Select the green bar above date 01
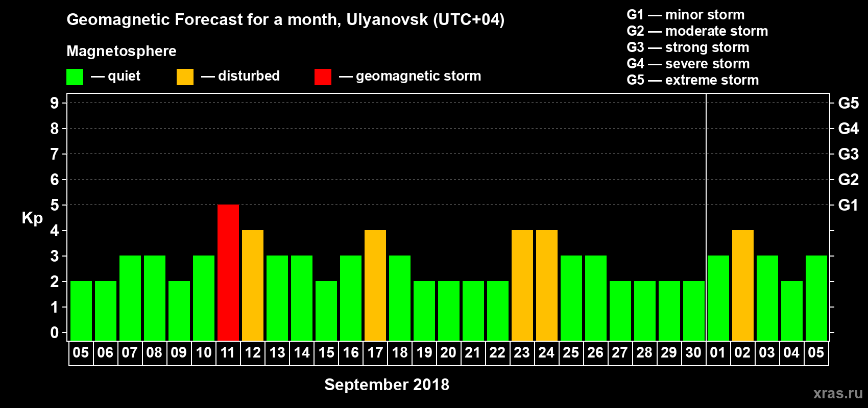This screenshot has height=408, width=868. coord(718,298)
